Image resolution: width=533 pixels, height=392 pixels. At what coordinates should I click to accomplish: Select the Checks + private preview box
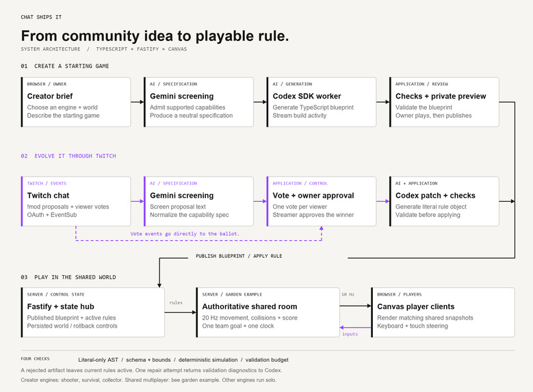click(x=444, y=102)
